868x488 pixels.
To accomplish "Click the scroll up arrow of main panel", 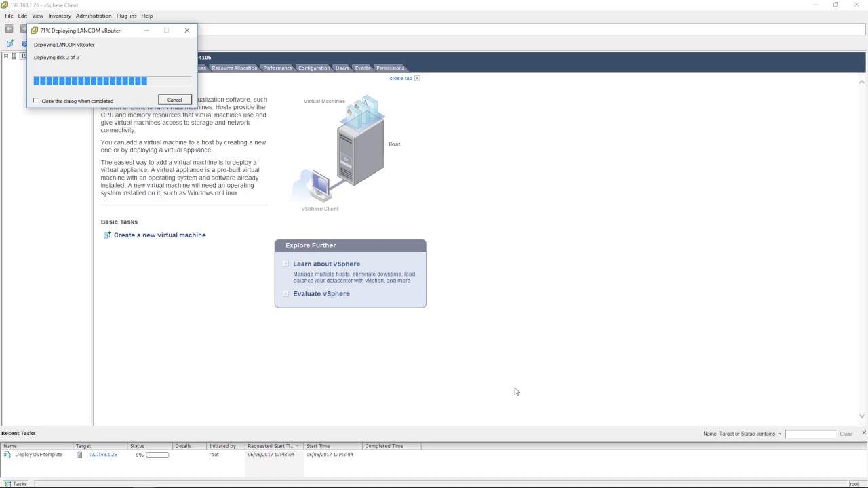I will (862, 81).
